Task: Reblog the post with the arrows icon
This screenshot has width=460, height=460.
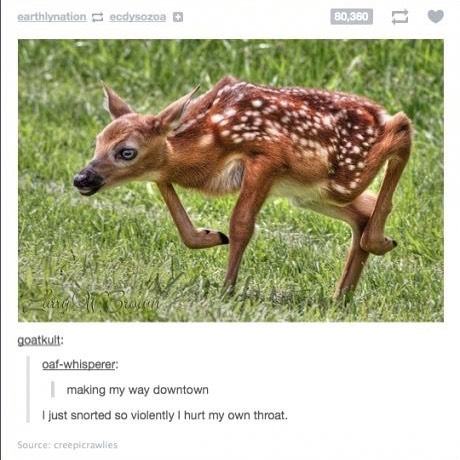Action: click(400, 17)
